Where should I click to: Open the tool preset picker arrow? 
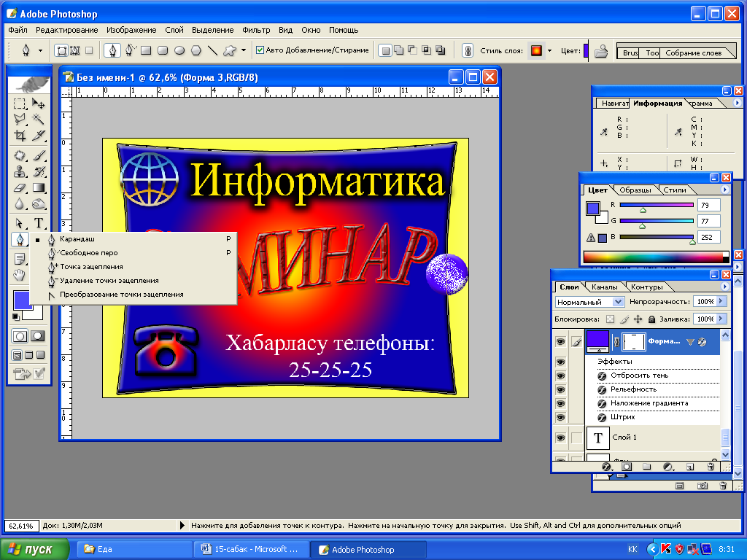40,50
